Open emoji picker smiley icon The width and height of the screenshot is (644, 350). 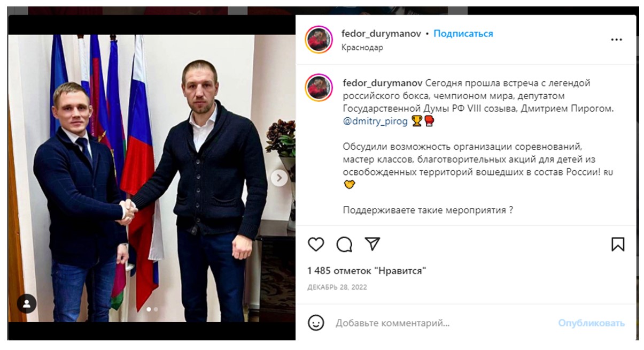tap(316, 323)
